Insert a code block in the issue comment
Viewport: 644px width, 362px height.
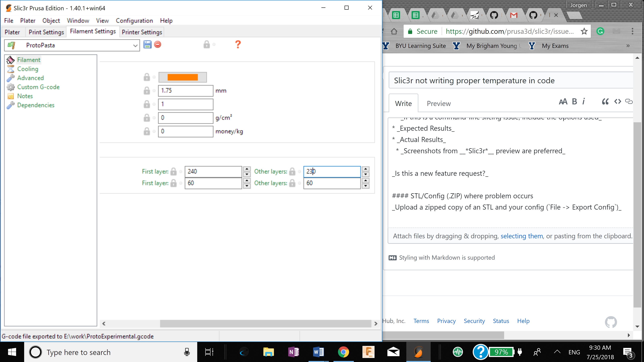[617, 101]
